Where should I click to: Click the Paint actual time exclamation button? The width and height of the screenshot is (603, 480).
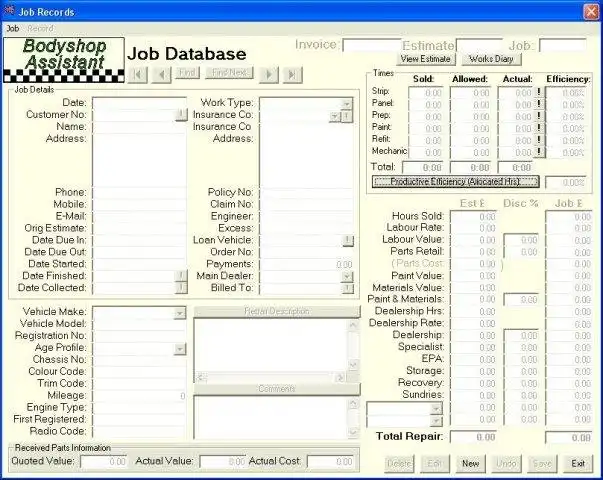(539, 128)
